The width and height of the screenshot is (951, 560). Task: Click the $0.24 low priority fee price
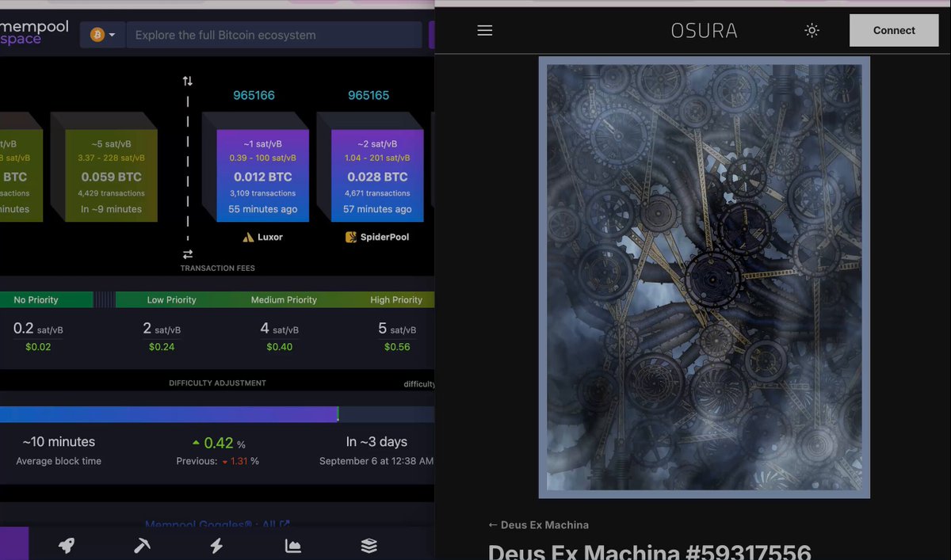(x=162, y=347)
